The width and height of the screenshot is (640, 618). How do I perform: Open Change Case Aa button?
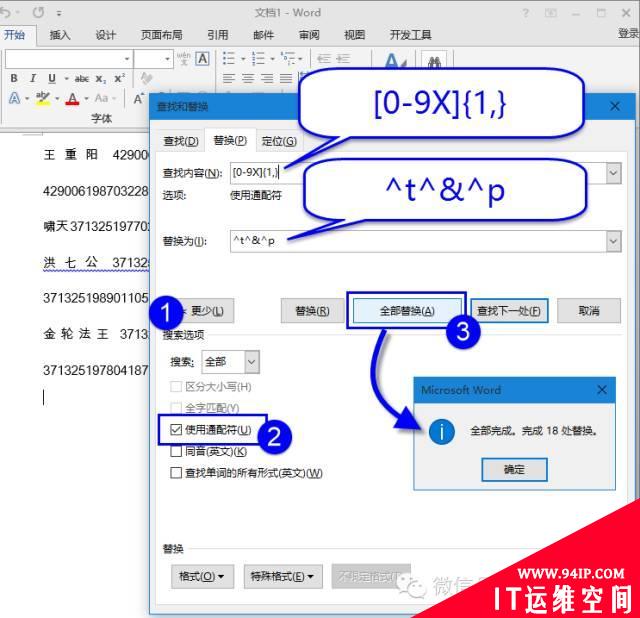pyautogui.click(x=102, y=98)
